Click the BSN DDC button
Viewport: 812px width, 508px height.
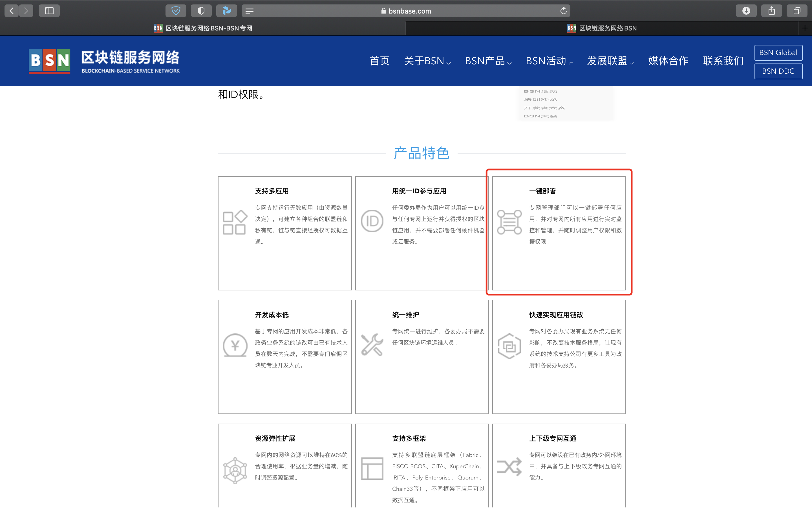[x=778, y=71]
